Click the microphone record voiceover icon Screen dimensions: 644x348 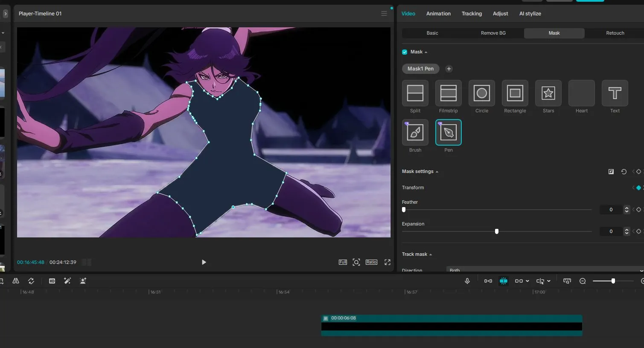pos(467,281)
